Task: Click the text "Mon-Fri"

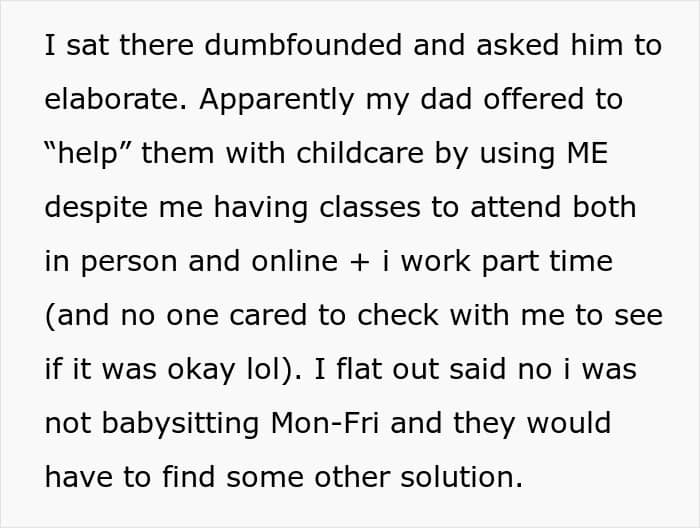Action: (325, 423)
